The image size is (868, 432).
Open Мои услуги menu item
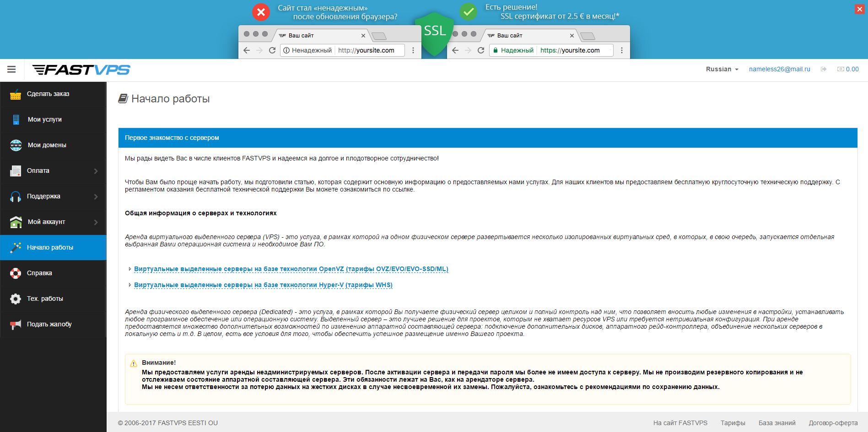tap(53, 120)
